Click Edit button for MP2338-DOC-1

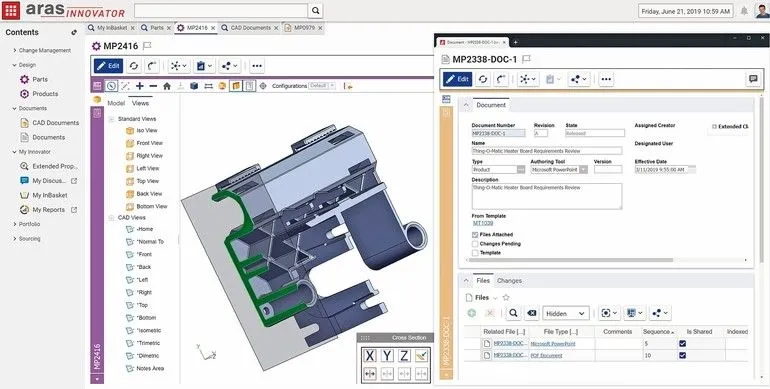coord(457,79)
